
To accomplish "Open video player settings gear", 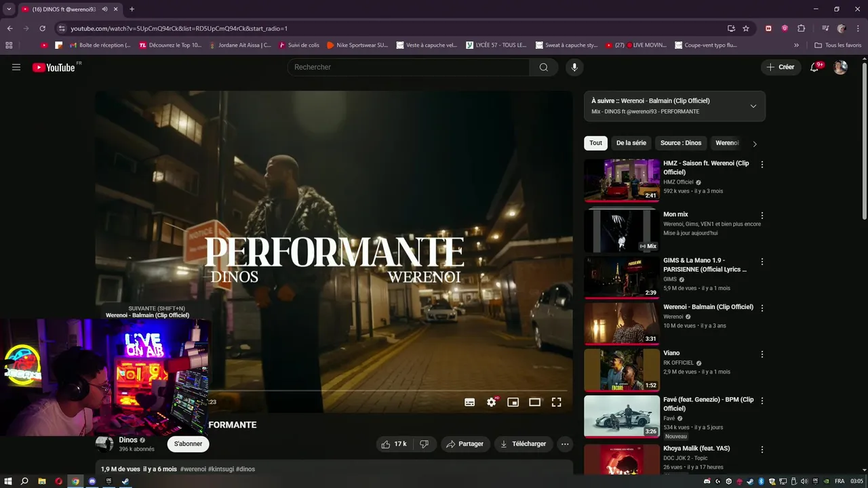I will tap(492, 402).
